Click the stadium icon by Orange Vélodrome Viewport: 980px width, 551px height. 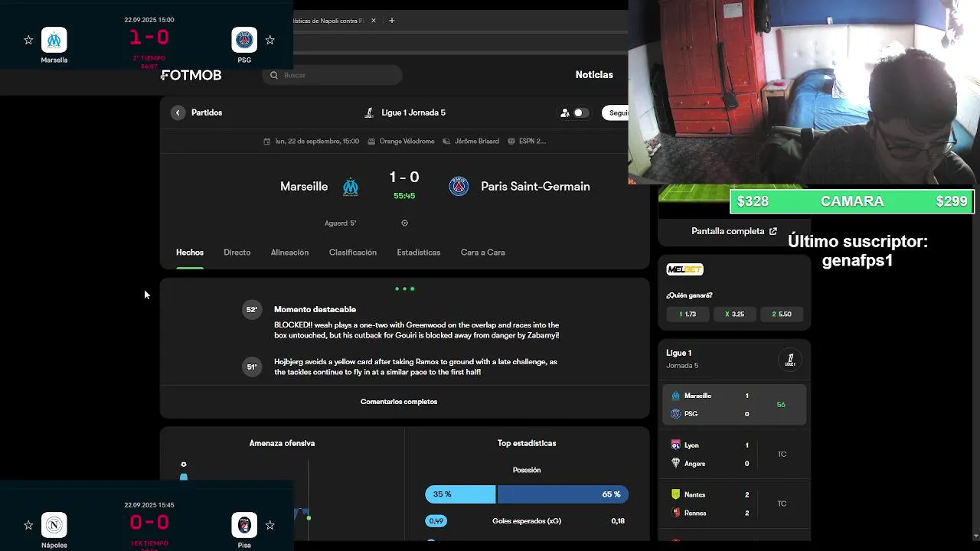coord(371,142)
